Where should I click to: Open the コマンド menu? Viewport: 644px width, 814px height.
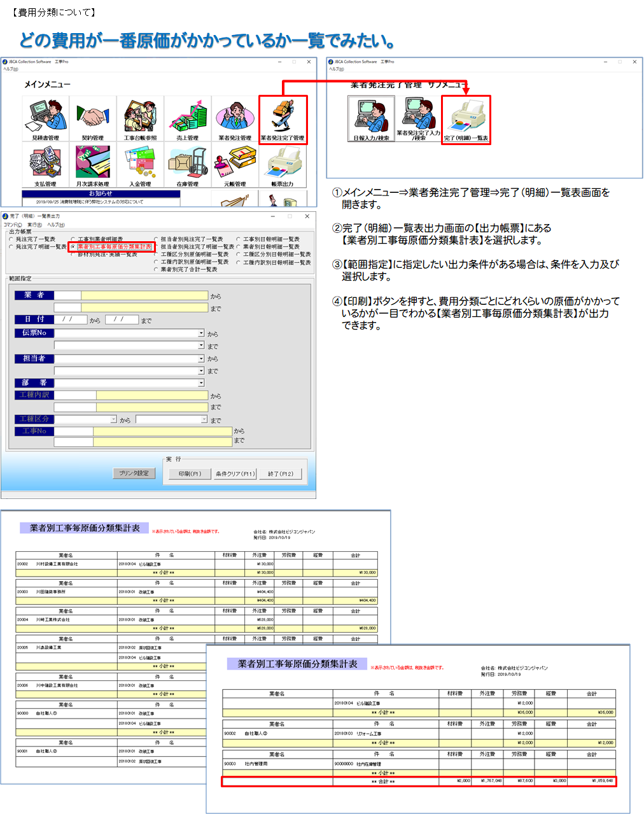click(12, 225)
